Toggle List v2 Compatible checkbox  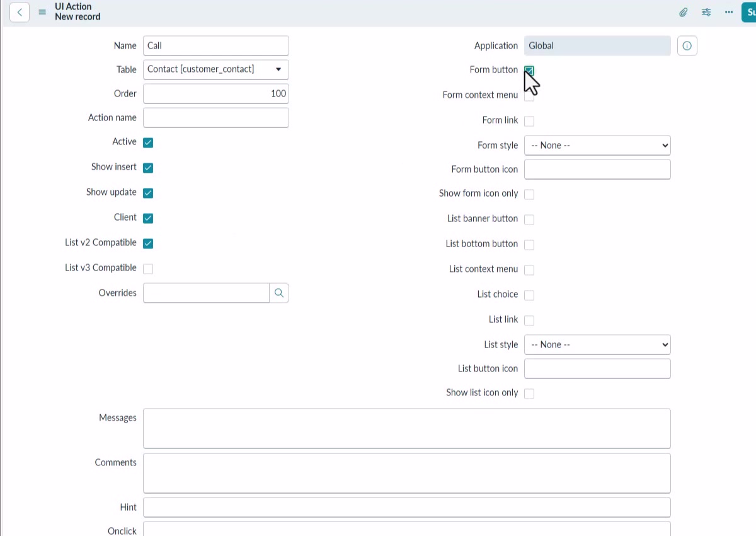(x=148, y=243)
